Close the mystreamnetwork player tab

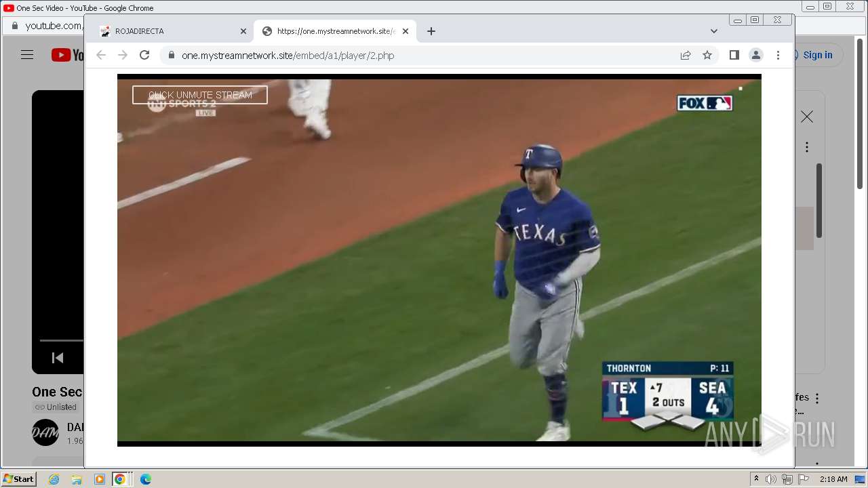[406, 31]
